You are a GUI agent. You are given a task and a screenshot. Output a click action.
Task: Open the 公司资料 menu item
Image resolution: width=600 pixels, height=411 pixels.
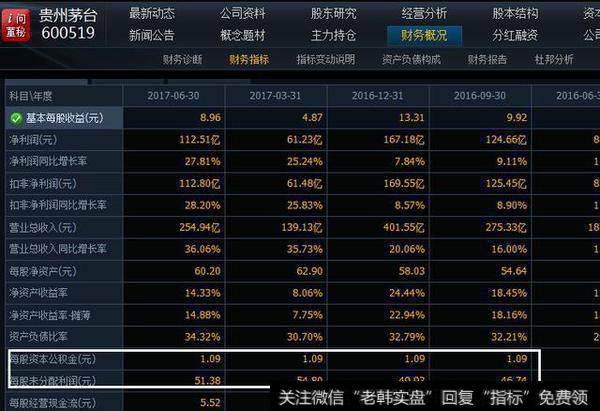(243, 14)
